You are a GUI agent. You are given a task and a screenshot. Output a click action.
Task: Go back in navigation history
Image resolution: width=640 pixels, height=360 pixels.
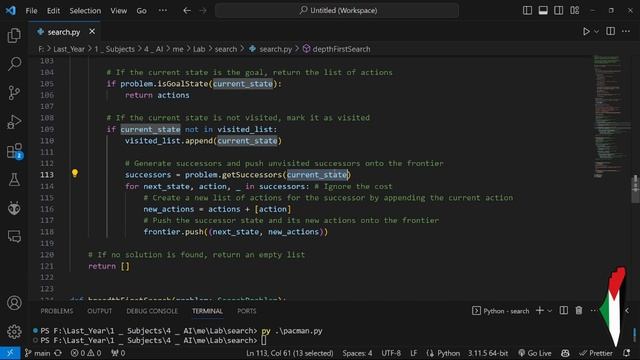pyautogui.click(x=187, y=11)
